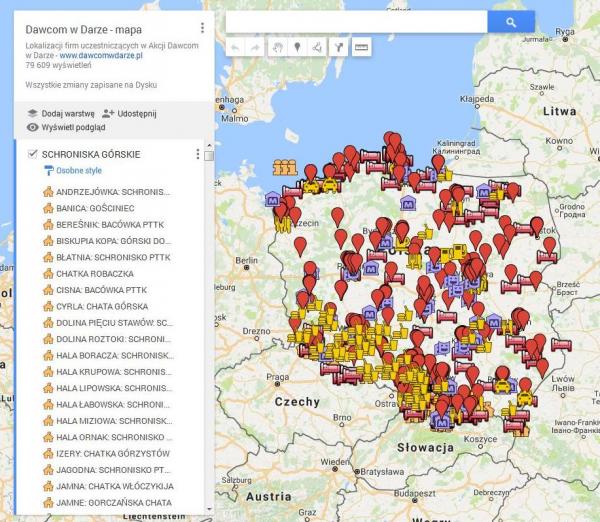Image resolution: width=600 pixels, height=522 pixels.
Task: Click the house icon beside CHATKA ROBACZKA
Action: [48, 274]
